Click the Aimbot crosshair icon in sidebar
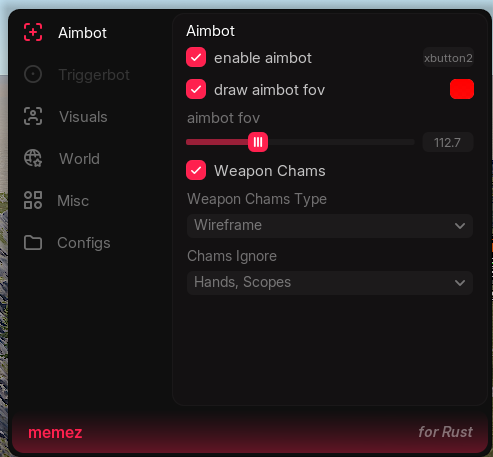This screenshot has height=457, width=493. coord(33,32)
